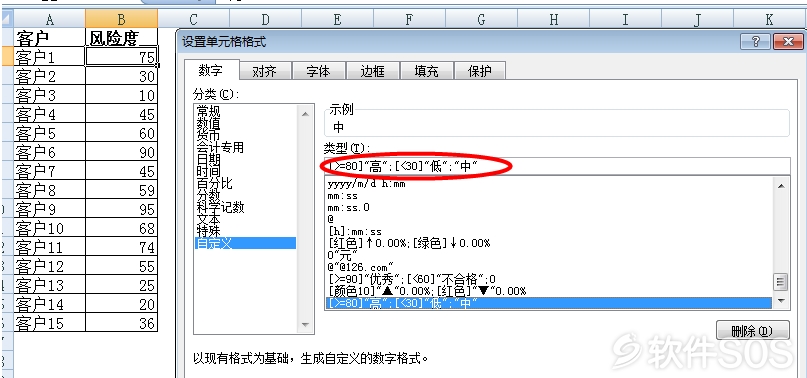
Task: Switch to the 对齐 tab
Action: point(265,71)
